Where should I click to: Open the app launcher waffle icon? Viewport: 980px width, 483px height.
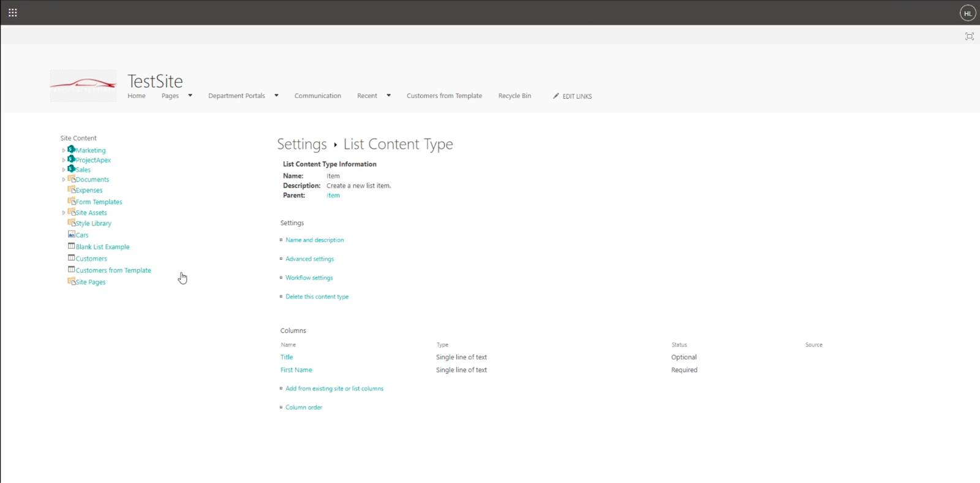(x=12, y=12)
